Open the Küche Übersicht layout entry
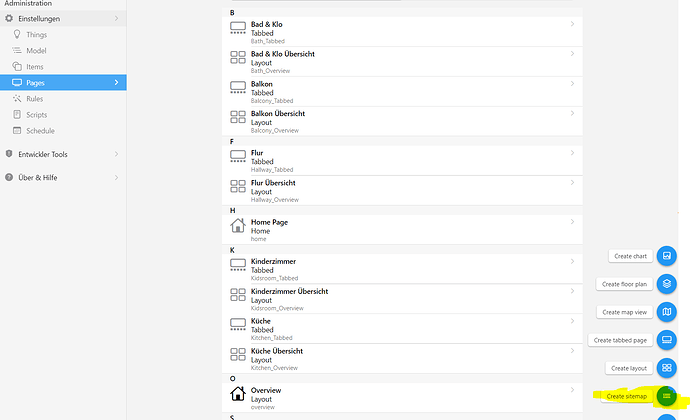This screenshot has width=690, height=420. [x=400, y=359]
